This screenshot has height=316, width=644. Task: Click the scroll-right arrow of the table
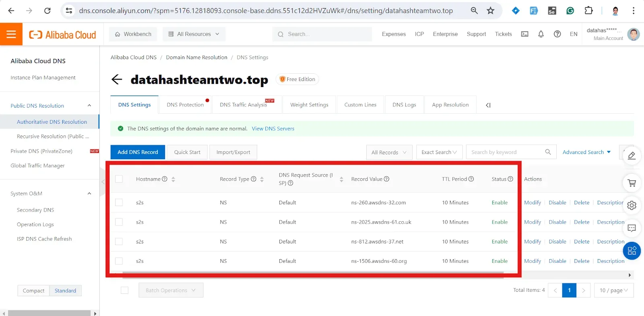click(630, 275)
